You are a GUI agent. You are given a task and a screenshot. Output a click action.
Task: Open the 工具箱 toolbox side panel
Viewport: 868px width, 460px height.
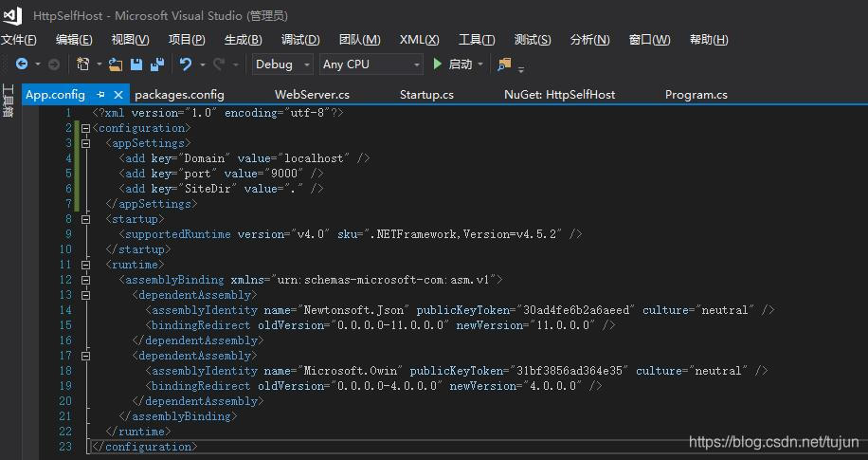click(8, 101)
